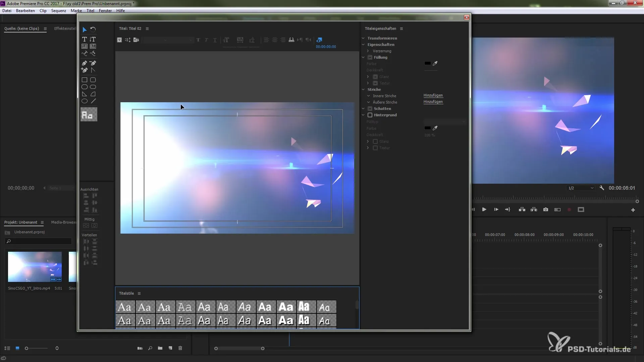644x362 pixels.
Task: Select the Convert Anchor Point tool
Action: pos(93,70)
